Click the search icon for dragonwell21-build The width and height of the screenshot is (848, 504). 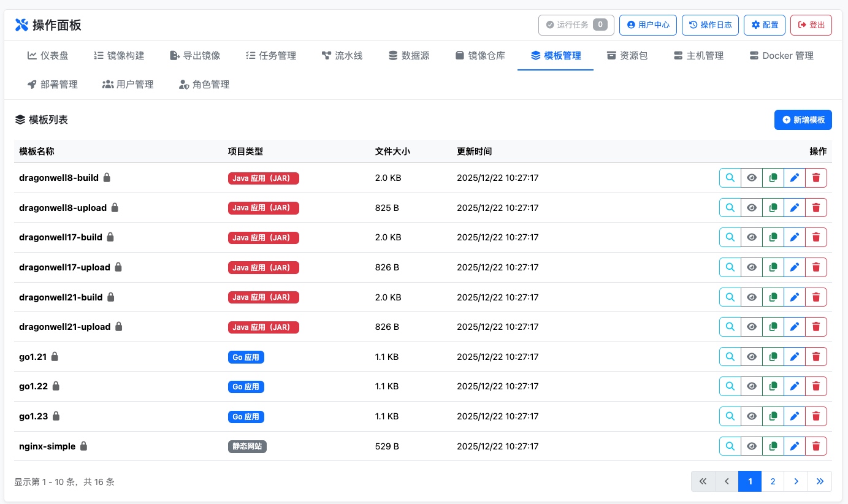[x=730, y=297]
